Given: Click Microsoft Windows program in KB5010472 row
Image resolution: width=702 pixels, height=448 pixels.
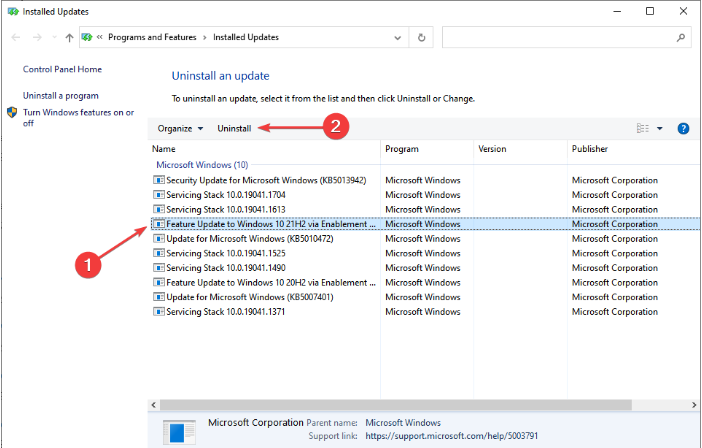Looking at the screenshot, I should point(423,239).
